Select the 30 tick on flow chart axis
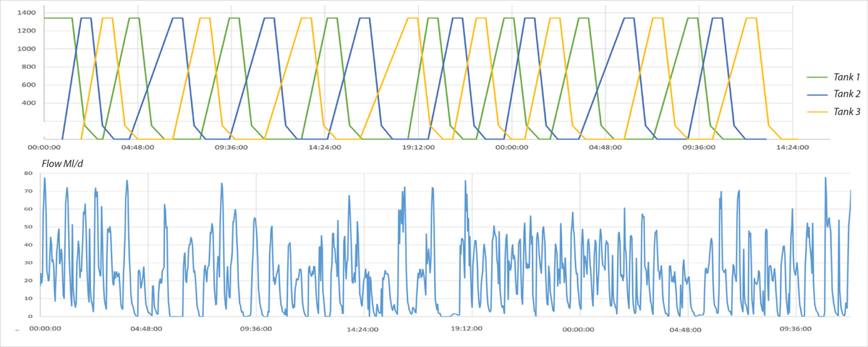The image size is (868, 347). coord(29,263)
